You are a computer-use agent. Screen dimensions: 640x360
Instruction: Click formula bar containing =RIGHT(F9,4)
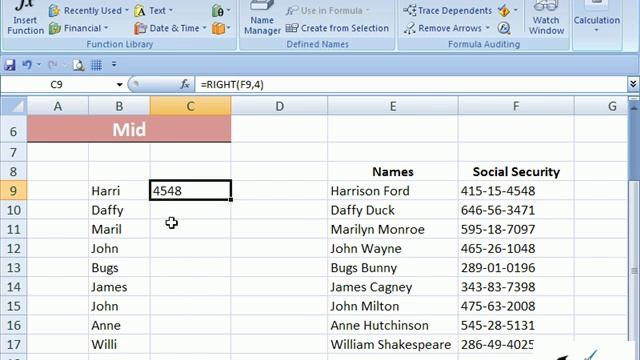point(411,84)
